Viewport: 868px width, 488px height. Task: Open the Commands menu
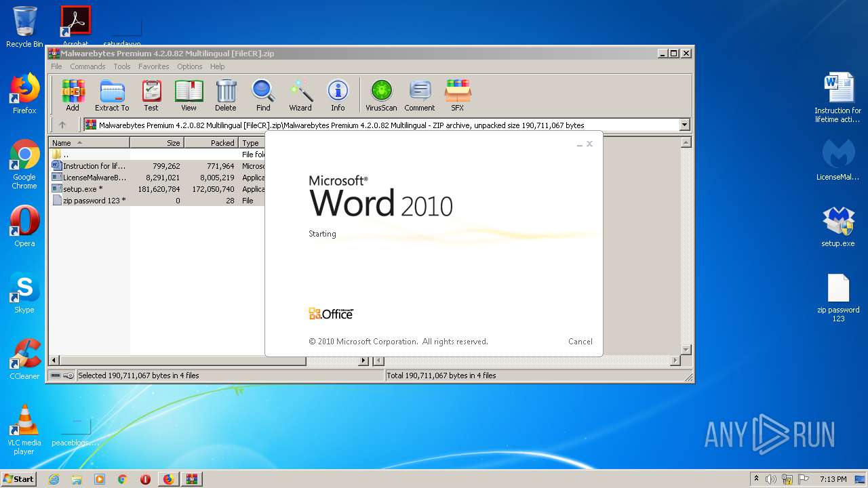[x=87, y=66]
